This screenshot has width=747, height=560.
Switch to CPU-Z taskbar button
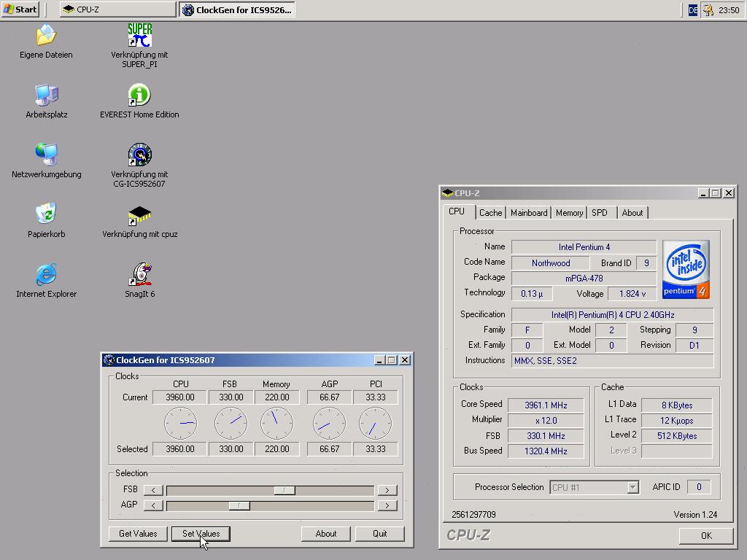(x=117, y=9)
